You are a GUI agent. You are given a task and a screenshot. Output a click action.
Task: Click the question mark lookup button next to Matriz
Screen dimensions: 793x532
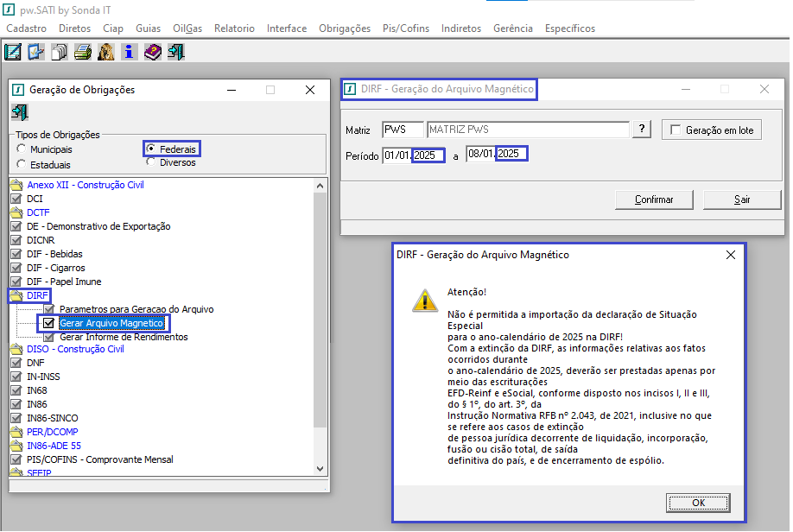coord(642,129)
